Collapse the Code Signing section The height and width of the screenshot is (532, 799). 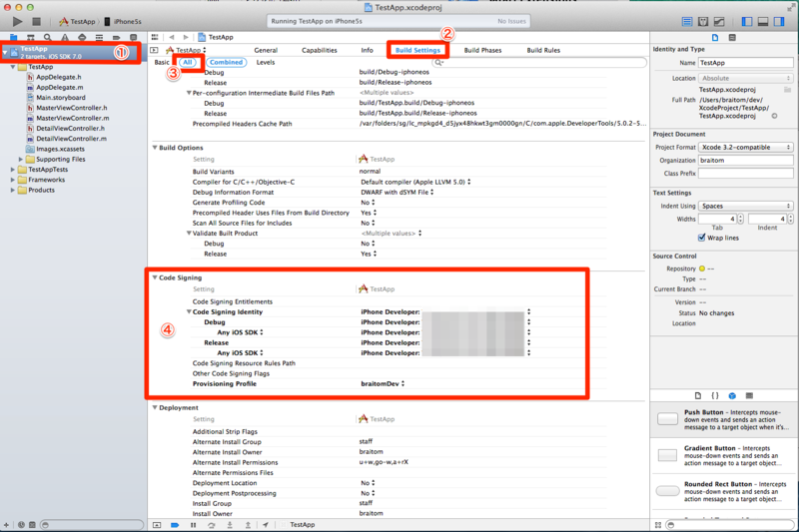pos(155,277)
